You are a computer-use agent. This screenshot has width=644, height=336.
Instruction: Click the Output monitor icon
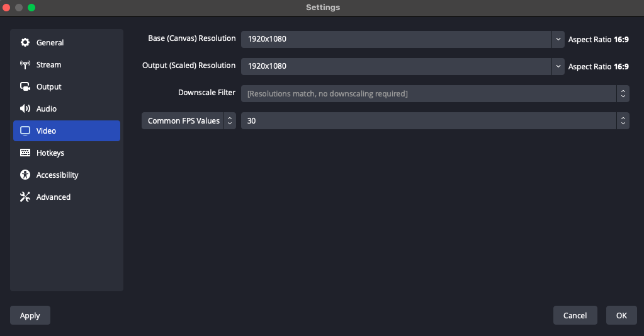click(25, 87)
